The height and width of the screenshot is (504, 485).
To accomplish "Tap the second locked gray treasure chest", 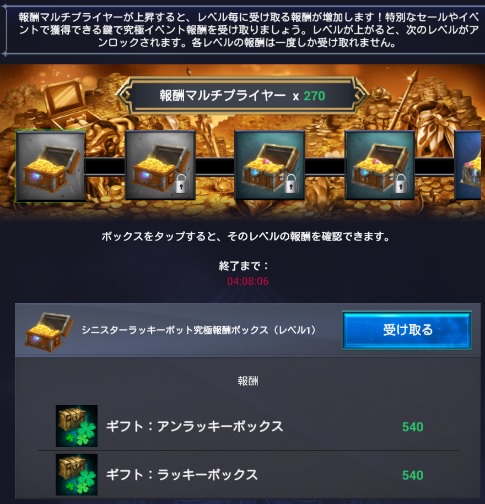I will click(x=160, y=165).
